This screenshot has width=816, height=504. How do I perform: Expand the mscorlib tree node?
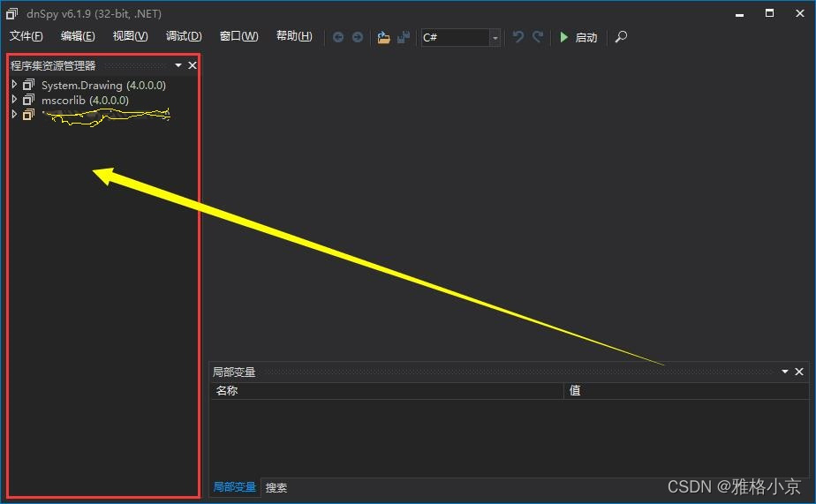[14, 100]
